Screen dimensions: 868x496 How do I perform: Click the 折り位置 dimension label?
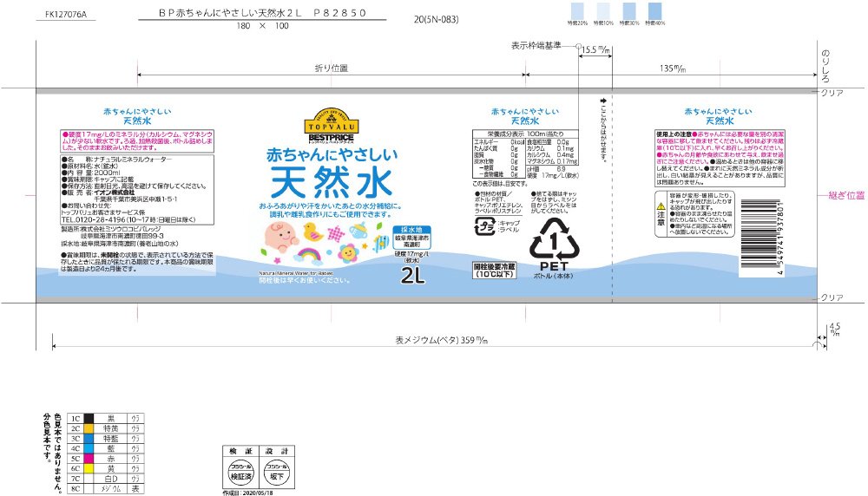pos(331,68)
